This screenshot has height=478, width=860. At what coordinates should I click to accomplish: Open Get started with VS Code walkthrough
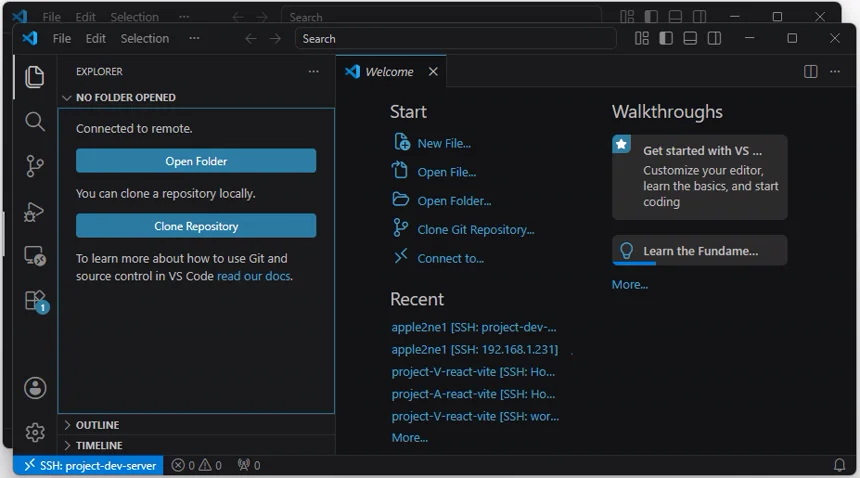pyautogui.click(x=700, y=177)
